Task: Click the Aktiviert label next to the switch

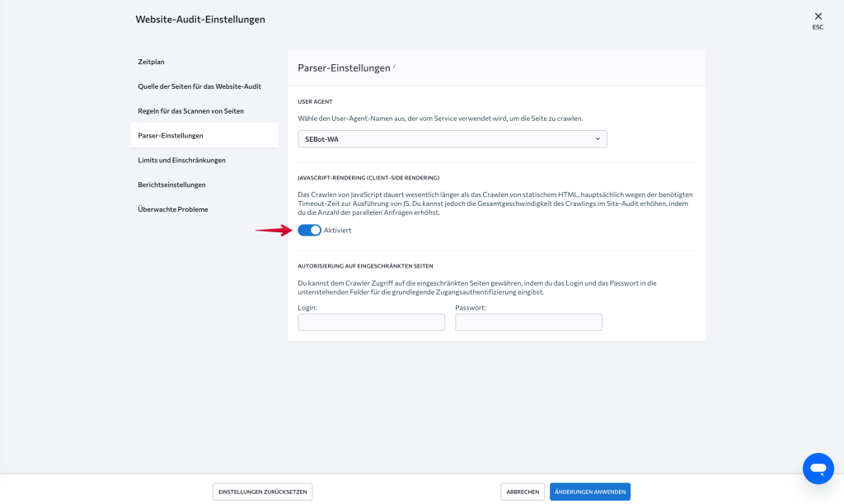Action: [x=336, y=230]
